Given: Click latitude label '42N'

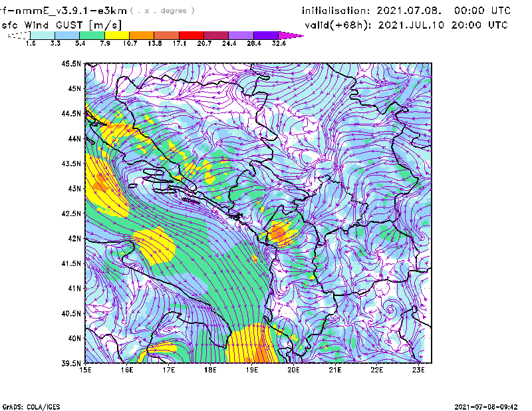Looking at the screenshot, I should [x=74, y=238].
